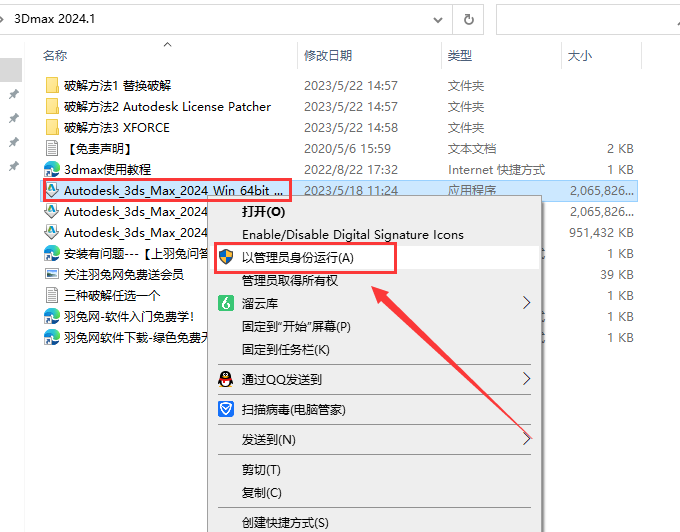Click the size value 2 KB
680x532 pixels.
click(x=620, y=149)
